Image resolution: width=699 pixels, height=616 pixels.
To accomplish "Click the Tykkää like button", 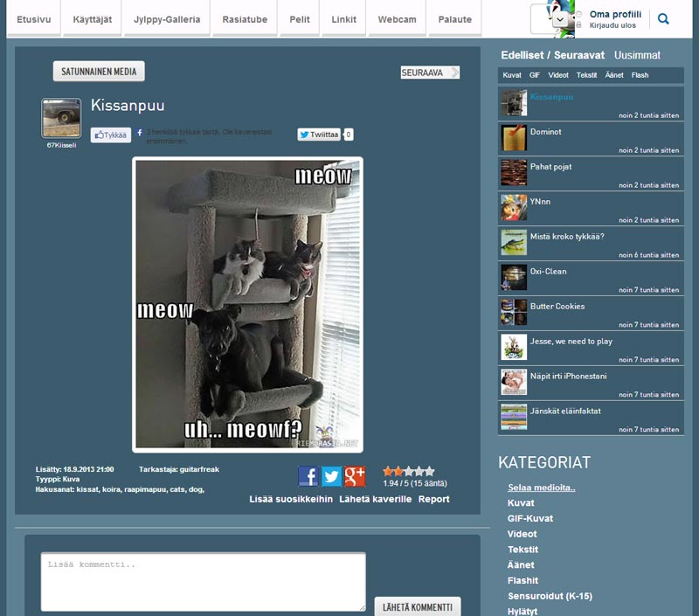I will point(111,135).
